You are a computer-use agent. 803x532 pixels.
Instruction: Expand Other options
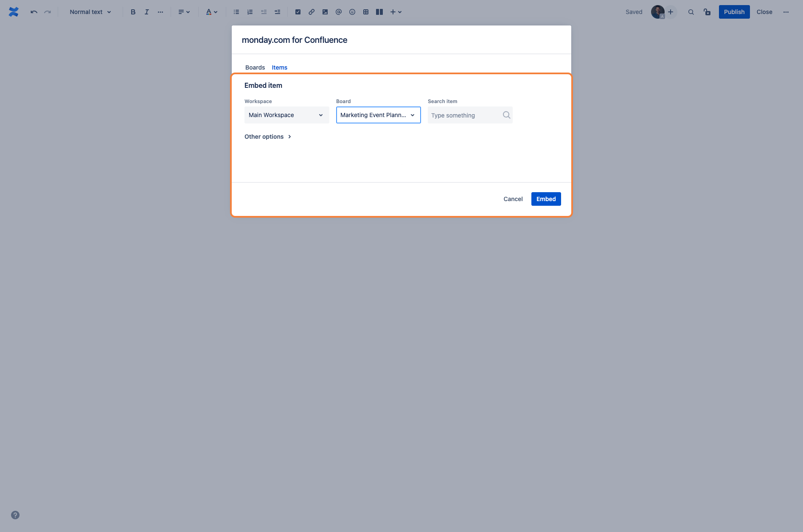click(268, 137)
